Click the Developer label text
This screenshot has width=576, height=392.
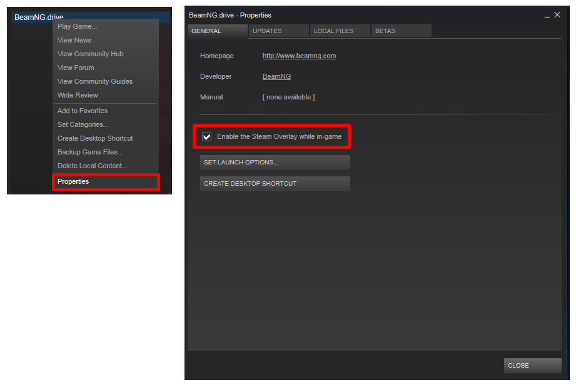coord(216,76)
